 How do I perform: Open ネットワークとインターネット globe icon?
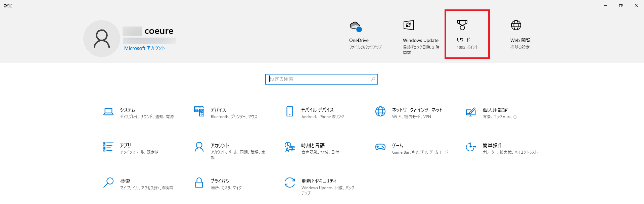(x=380, y=111)
